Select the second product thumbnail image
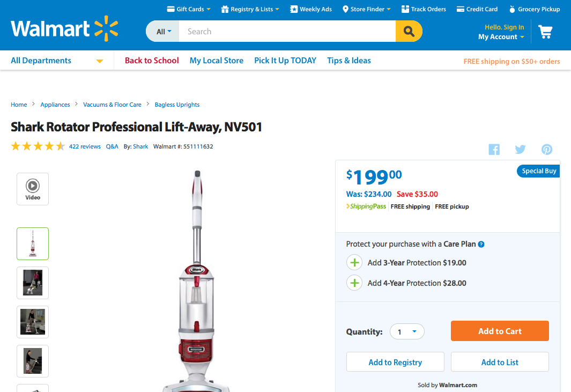The height and width of the screenshot is (392, 571). click(32, 283)
